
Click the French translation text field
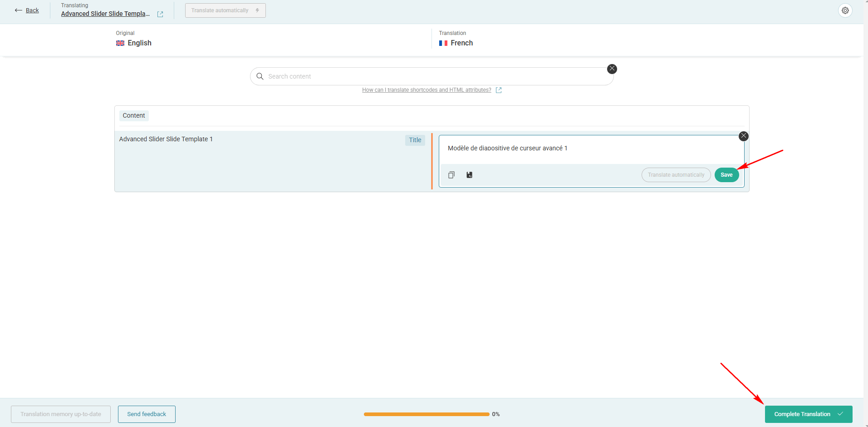(591, 149)
